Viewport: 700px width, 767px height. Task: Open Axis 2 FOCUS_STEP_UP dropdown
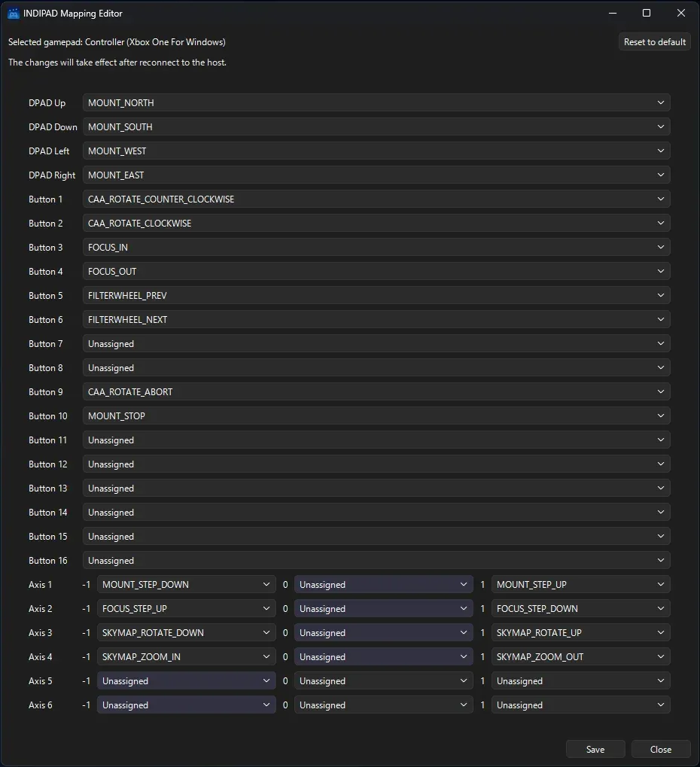coord(187,608)
